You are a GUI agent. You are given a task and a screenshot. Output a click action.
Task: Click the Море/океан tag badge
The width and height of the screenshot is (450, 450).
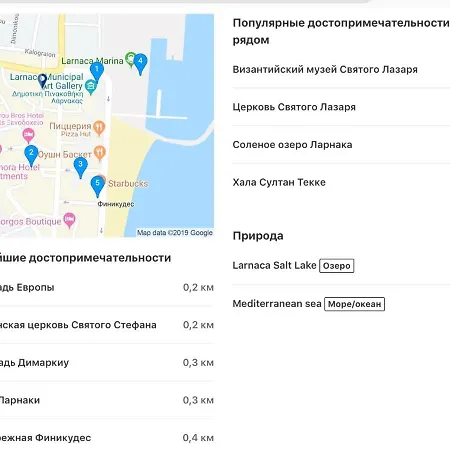pyautogui.click(x=354, y=304)
